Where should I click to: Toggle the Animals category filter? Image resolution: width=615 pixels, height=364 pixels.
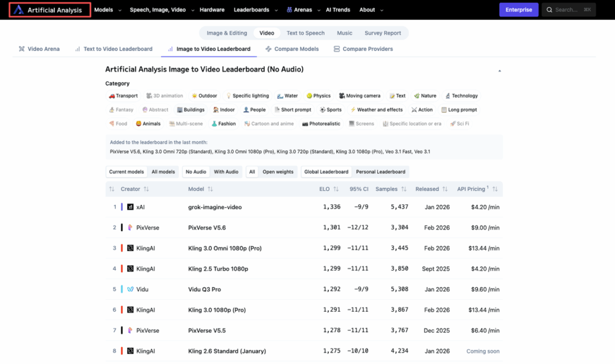(x=148, y=124)
